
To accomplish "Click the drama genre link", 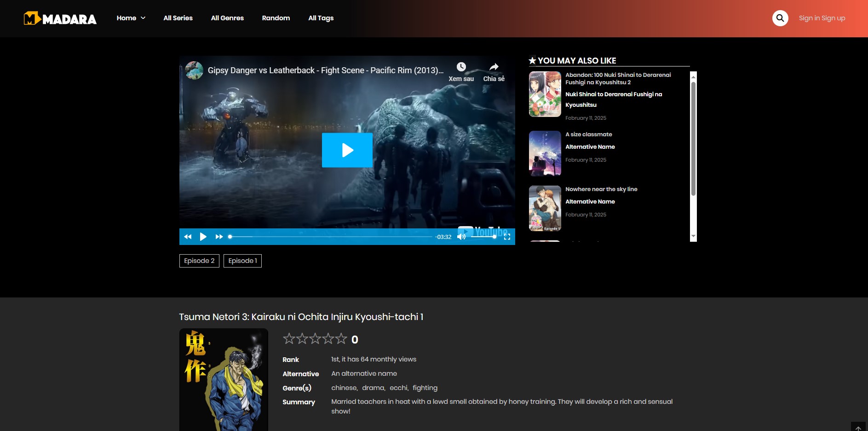I will [373, 388].
